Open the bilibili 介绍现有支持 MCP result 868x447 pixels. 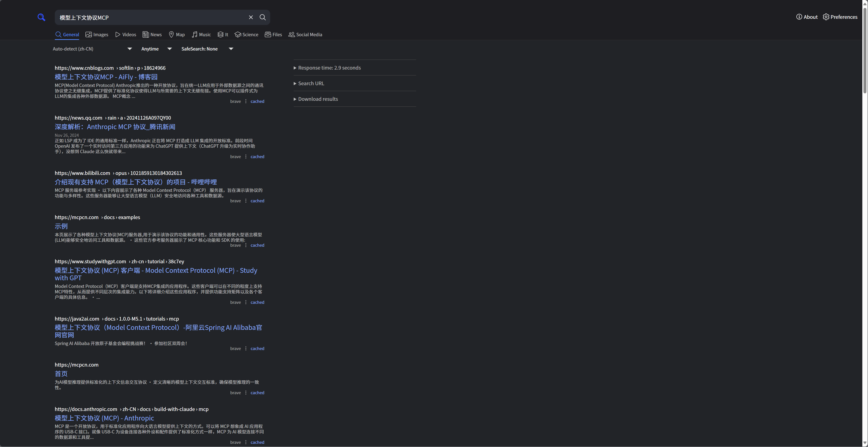pos(136,182)
